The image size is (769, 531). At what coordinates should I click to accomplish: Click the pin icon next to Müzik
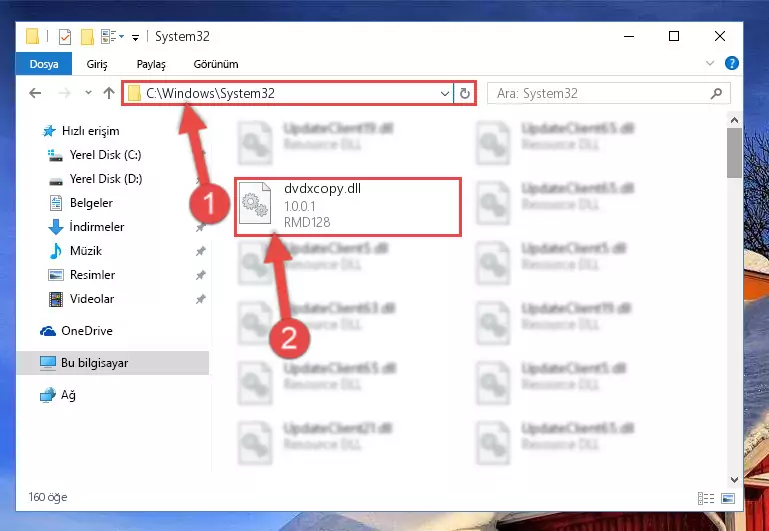point(200,252)
